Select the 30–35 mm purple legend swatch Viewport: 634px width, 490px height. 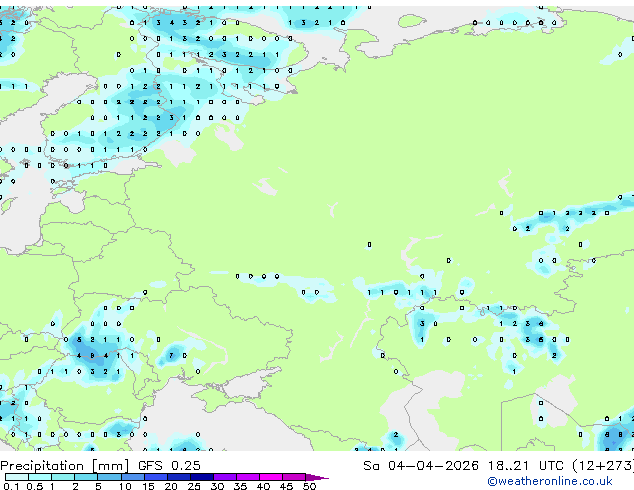[x=225, y=477]
